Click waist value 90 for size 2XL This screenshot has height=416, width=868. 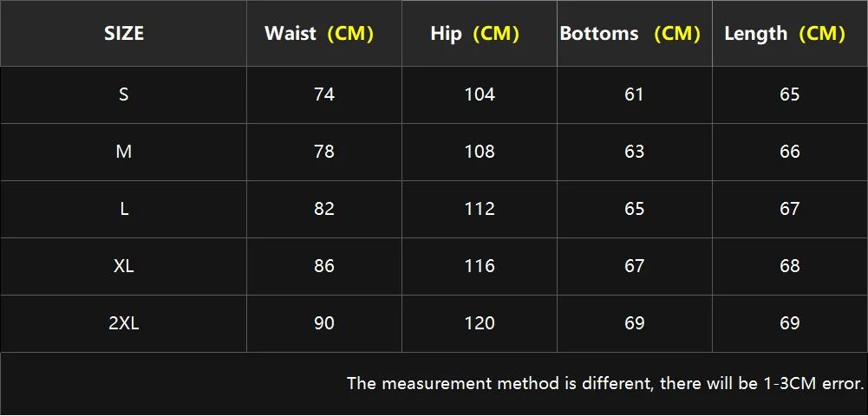(324, 323)
